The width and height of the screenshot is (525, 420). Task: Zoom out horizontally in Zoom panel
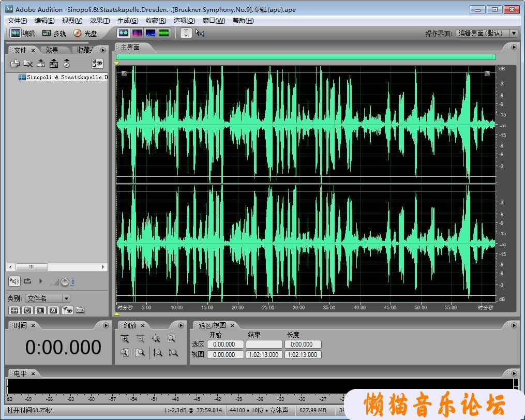140,339
